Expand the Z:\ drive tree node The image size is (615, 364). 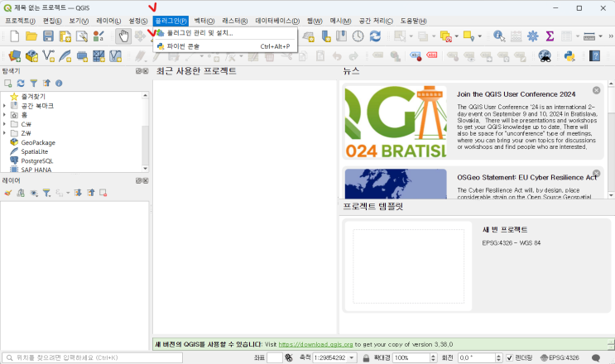pos(4,133)
